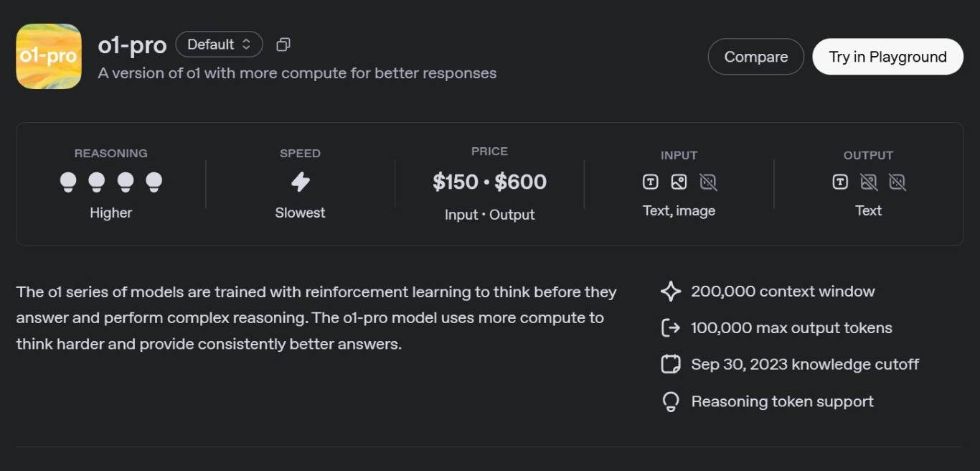The height and width of the screenshot is (471, 980).
Task: Click the lightning bolt speed icon
Action: click(300, 182)
